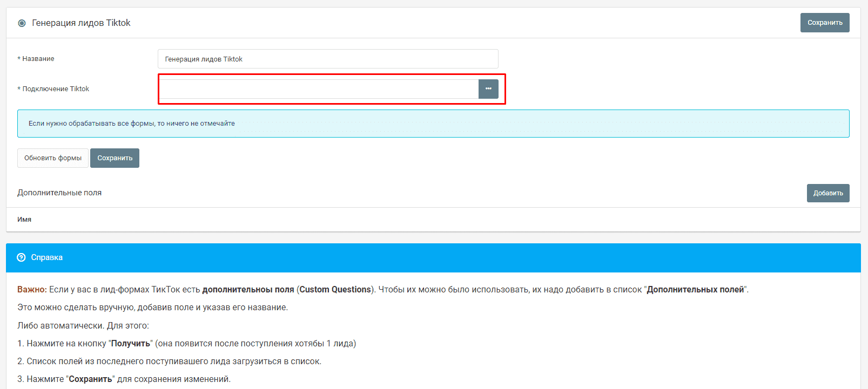Open Tiktok connection picker via three-dots button

point(488,89)
